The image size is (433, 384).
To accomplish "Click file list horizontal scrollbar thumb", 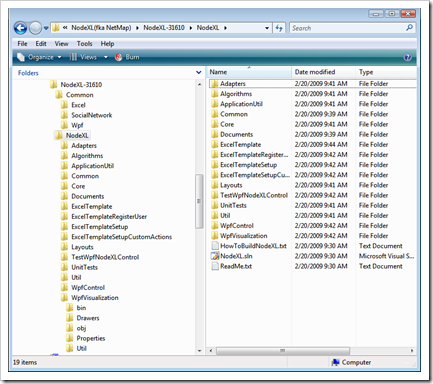I will tap(283, 351).
